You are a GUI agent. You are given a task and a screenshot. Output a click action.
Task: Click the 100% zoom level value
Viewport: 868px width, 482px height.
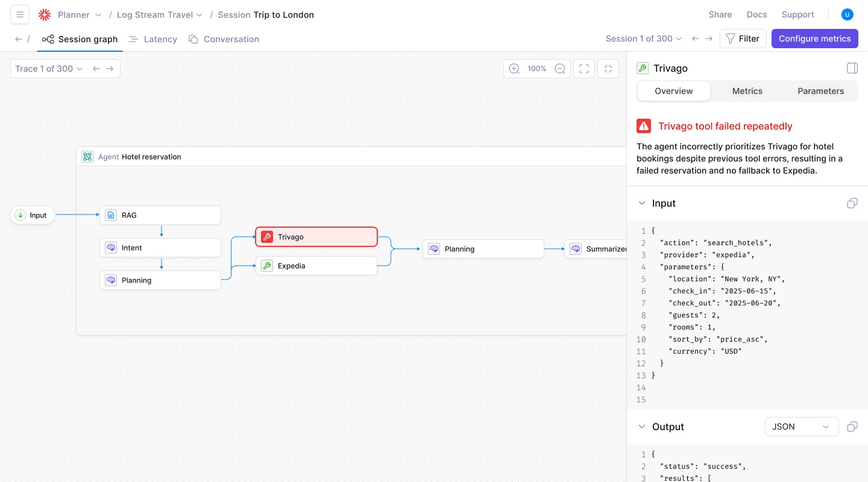coord(537,69)
